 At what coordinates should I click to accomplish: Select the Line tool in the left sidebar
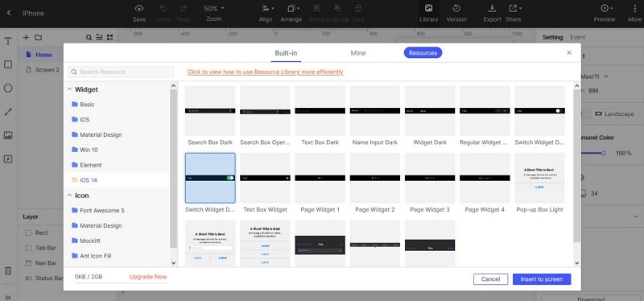8,112
